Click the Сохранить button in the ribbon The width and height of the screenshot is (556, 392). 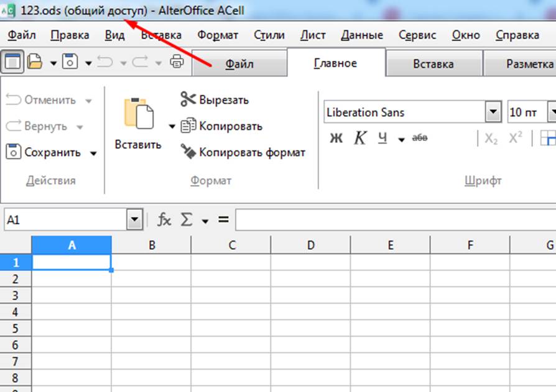pos(44,152)
